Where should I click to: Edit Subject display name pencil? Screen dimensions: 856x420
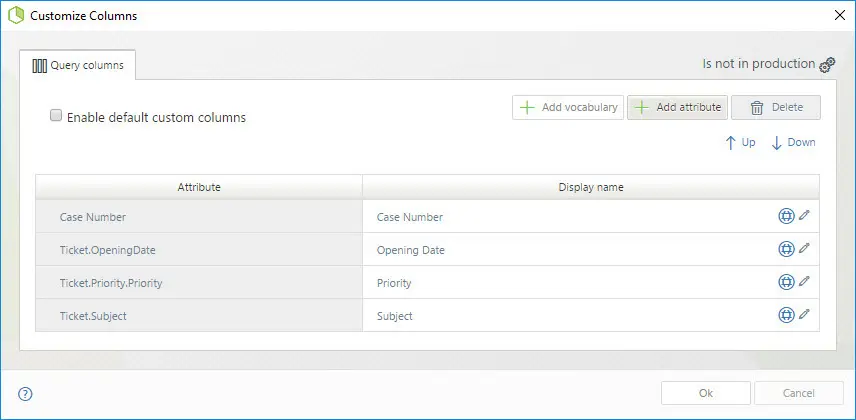804,313
